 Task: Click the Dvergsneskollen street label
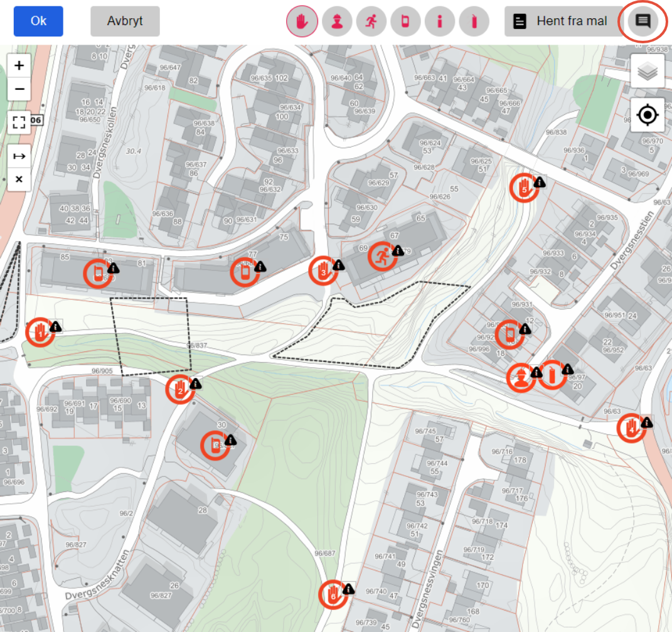(104, 143)
